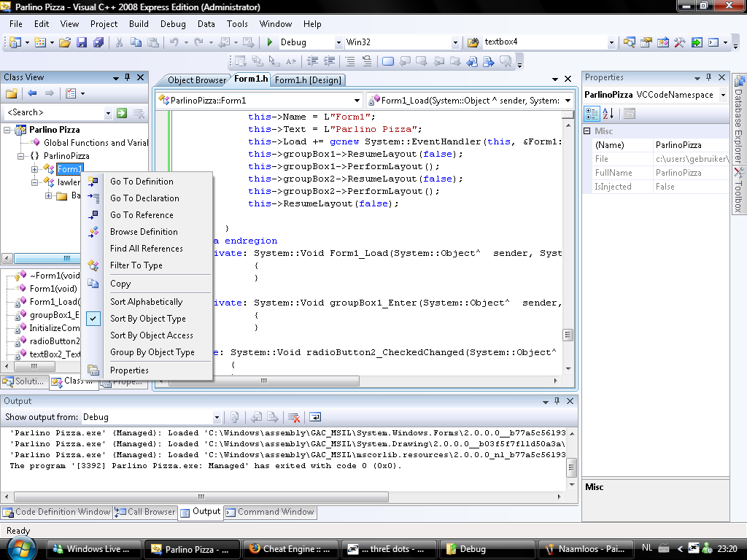
Task: Auto-hide the Class View panel with pin
Action: click(x=127, y=77)
